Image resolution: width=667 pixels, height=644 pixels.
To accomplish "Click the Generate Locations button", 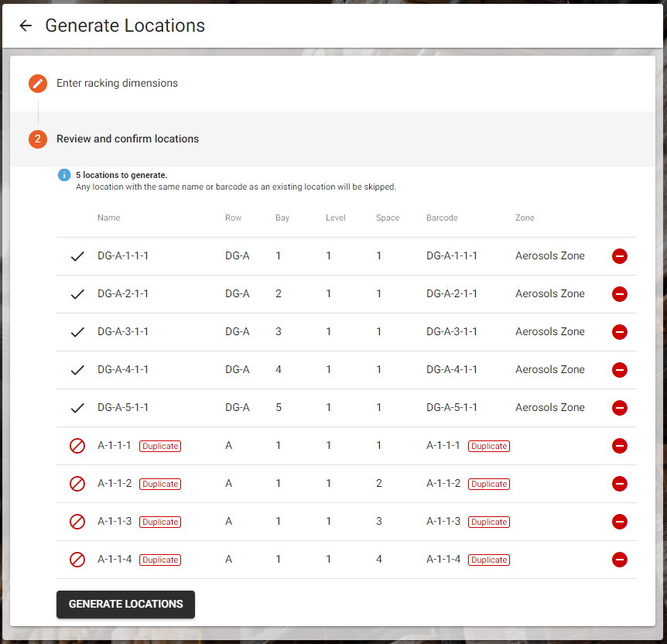I will [x=125, y=605].
